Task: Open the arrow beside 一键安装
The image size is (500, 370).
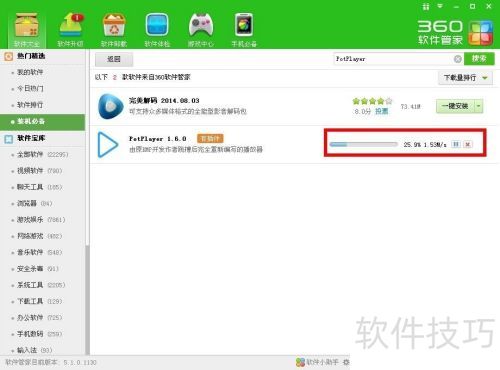Action: coord(479,106)
